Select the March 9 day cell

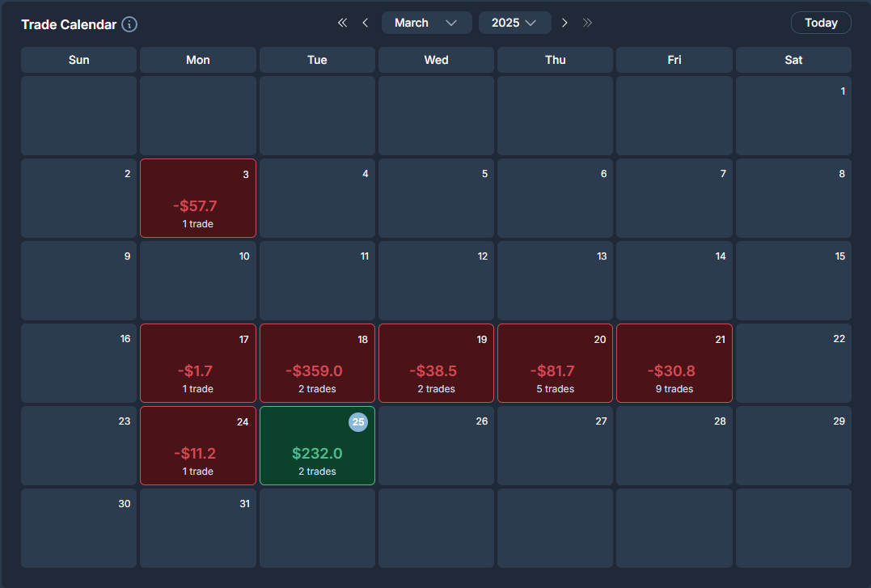point(79,281)
